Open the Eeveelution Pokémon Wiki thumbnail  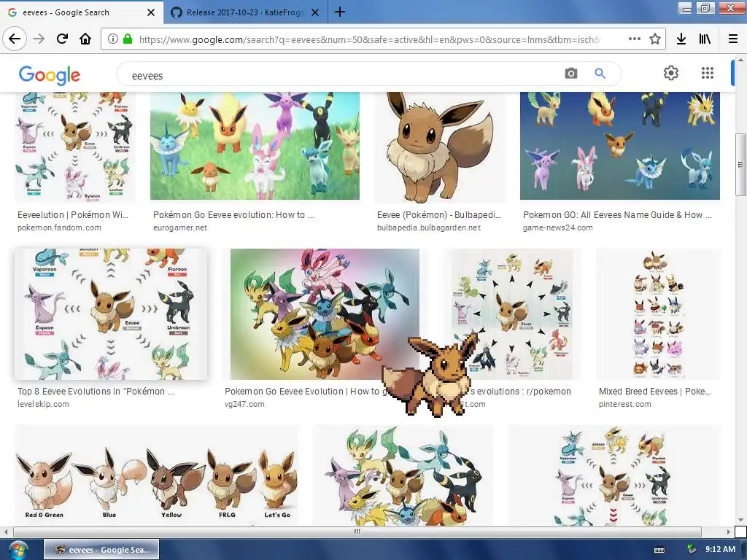[x=75, y=147]
